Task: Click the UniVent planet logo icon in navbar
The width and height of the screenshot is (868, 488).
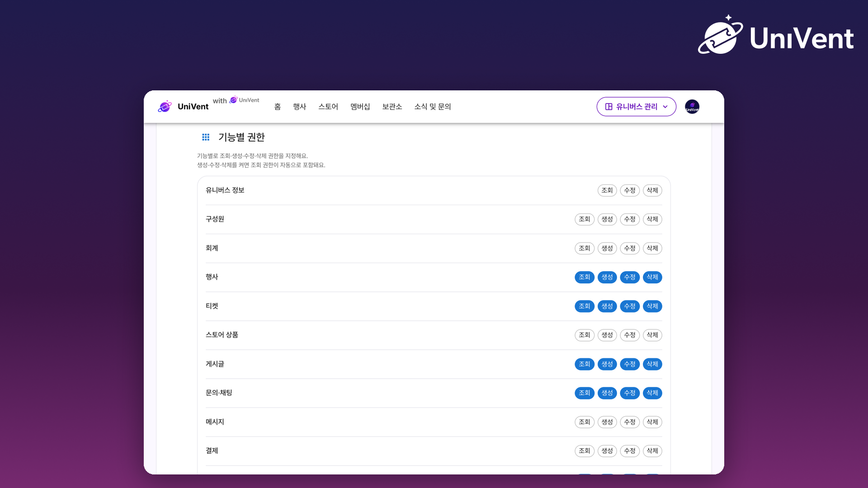Action: 165,107
